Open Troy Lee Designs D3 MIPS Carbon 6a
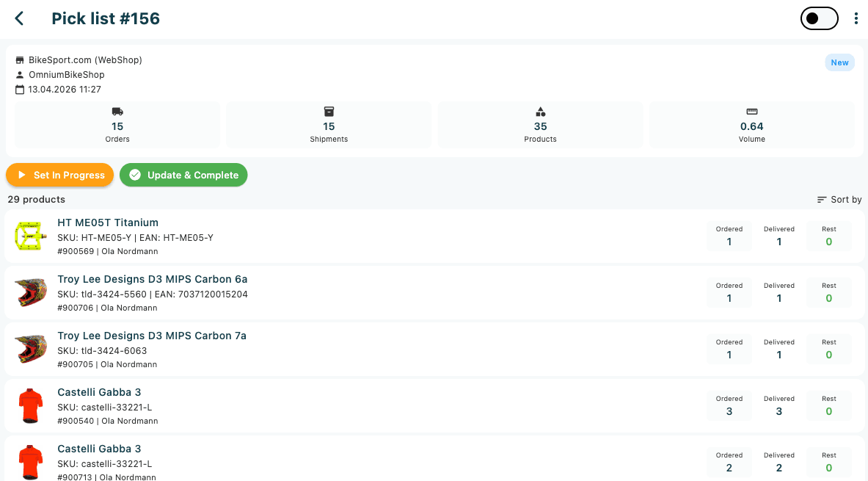Viewport: 868px width, 481px height. pyautogui.click(x=152, y=279)
